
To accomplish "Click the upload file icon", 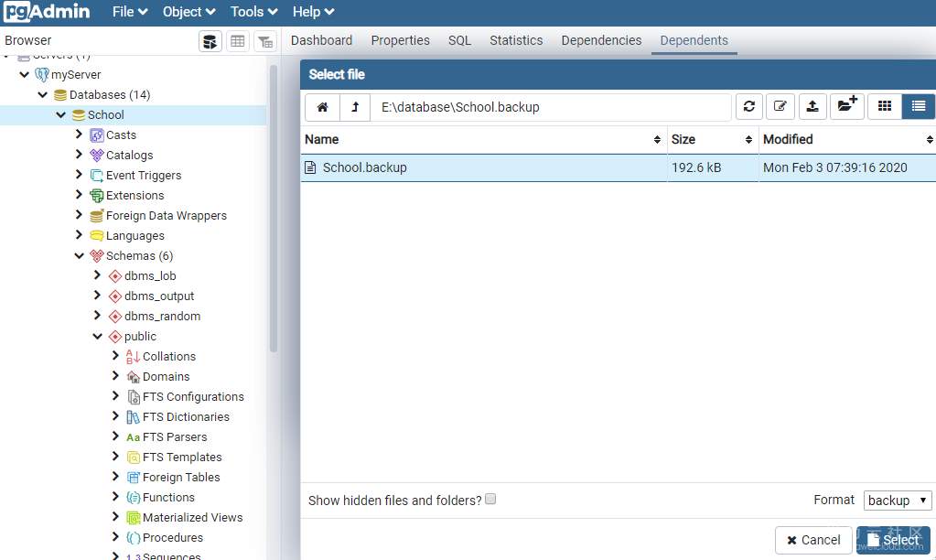I will point(812,107).
